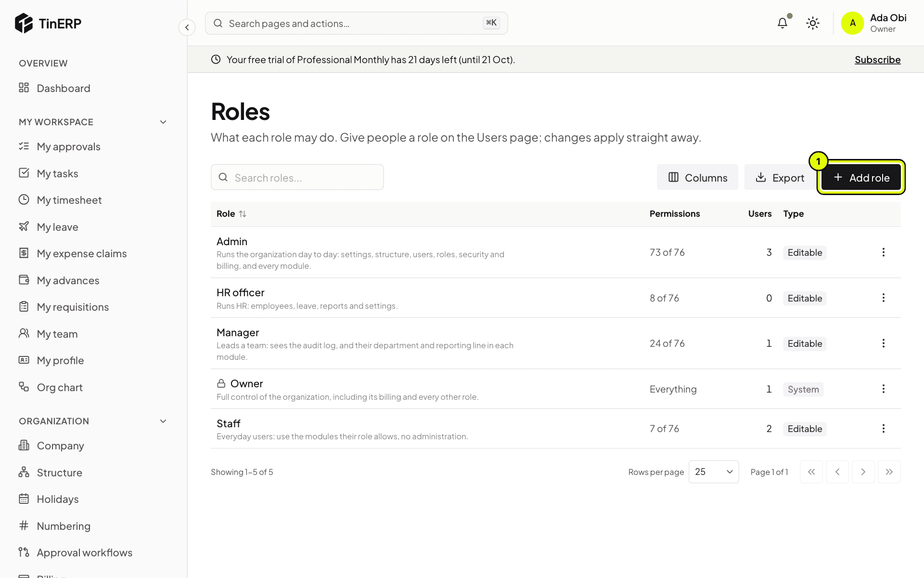Open row actions menu for Staff role
This screenshot has width=924, height=578.
[883, 429]
